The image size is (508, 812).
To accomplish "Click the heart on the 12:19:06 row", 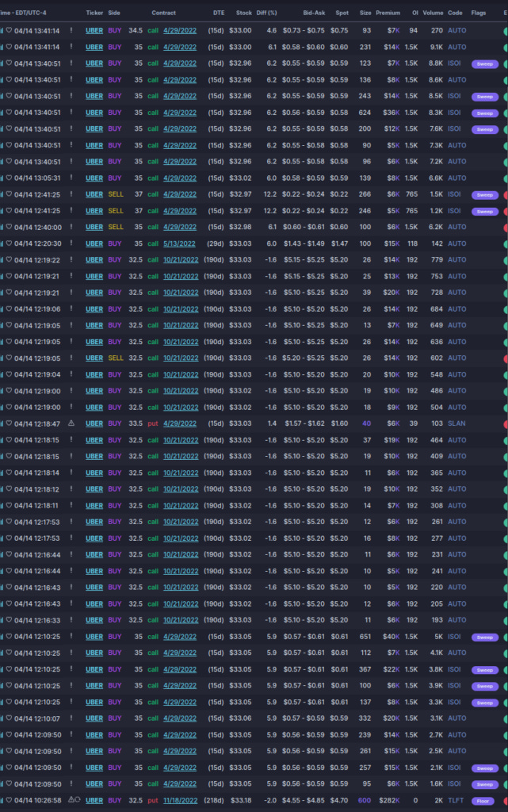I will pyautogui.click(x=9, y=308).
